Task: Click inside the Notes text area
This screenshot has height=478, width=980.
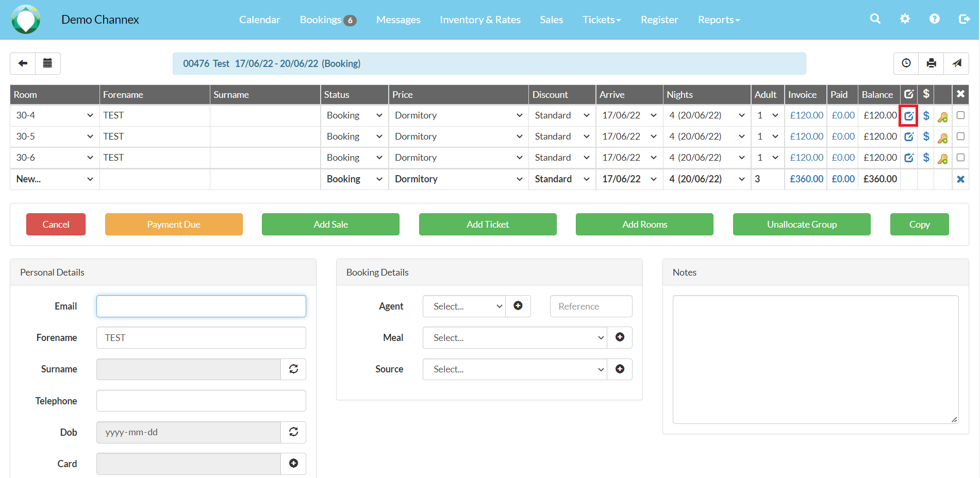Action: coord(816,360)
